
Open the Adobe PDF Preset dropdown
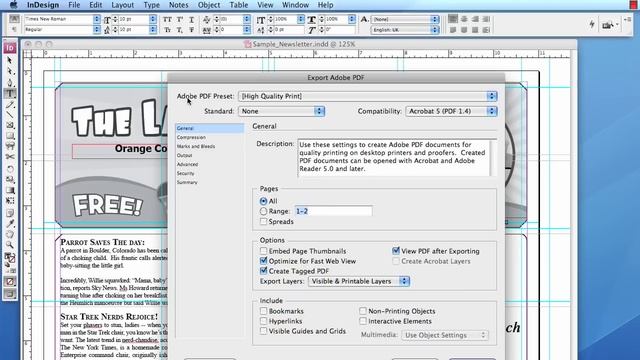coord(368,96)
